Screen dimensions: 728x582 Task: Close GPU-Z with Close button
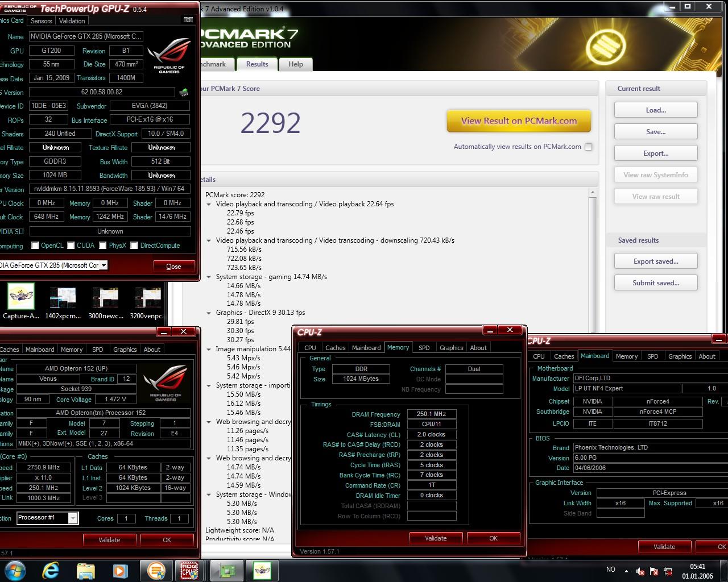[x=174, y=266]
